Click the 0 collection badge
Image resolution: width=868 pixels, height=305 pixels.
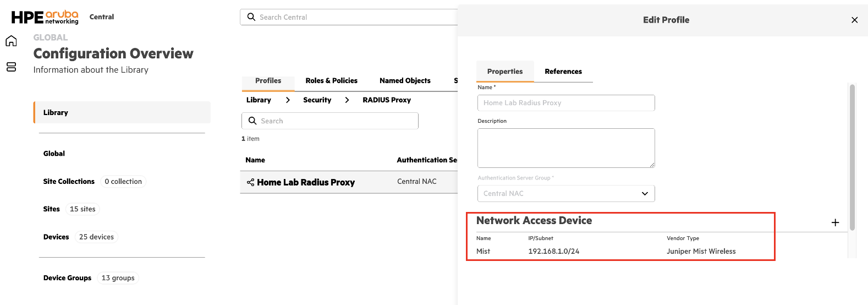[123, 181]
